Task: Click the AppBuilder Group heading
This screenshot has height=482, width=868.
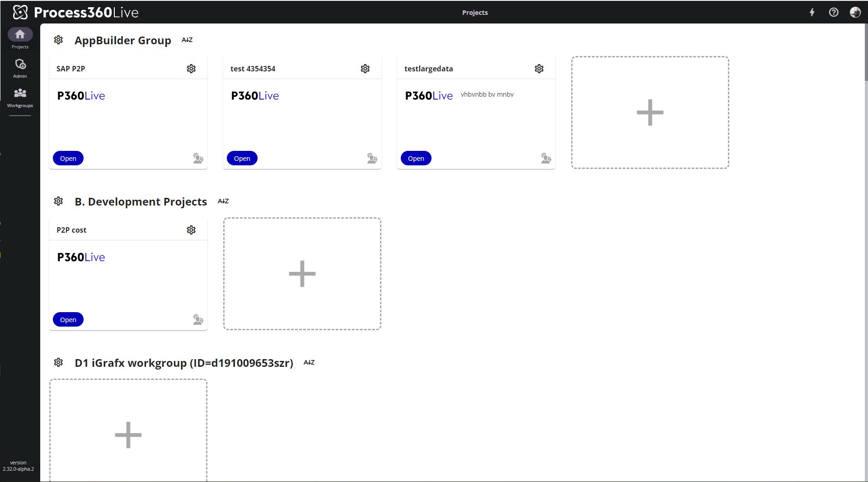Action: pyautogui.click(x=123, y=40)
